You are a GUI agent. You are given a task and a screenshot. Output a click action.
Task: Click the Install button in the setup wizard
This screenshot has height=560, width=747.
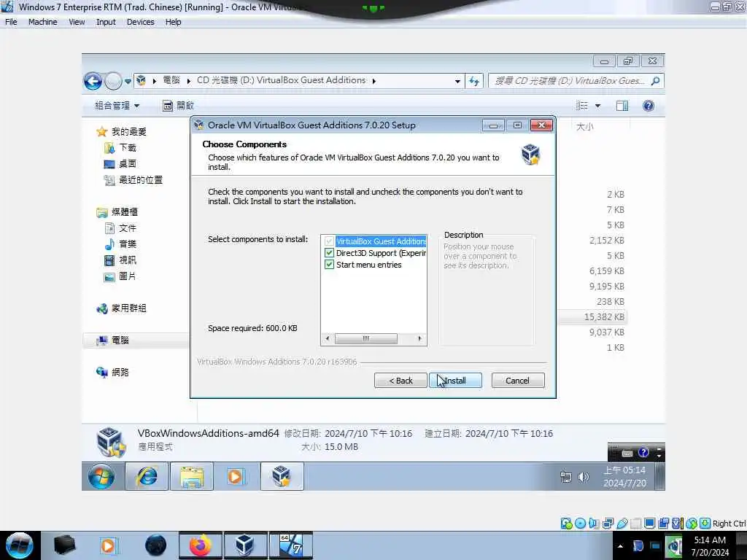click(455, 381)
